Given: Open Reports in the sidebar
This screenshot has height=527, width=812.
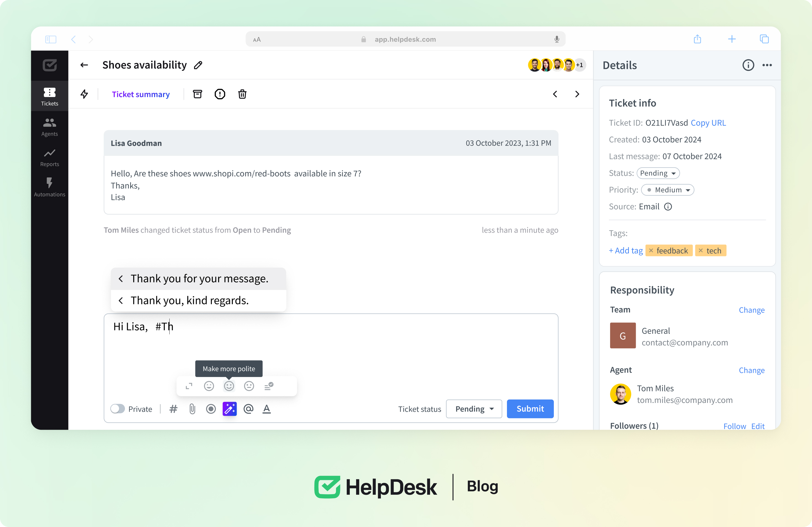Looking at the screenshot, I should [49, 157].
